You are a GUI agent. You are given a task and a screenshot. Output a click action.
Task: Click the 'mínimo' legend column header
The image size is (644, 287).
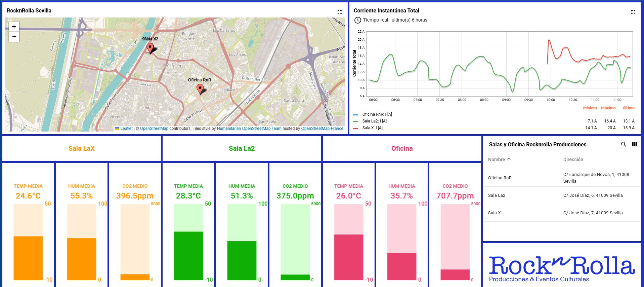(590, 108)
